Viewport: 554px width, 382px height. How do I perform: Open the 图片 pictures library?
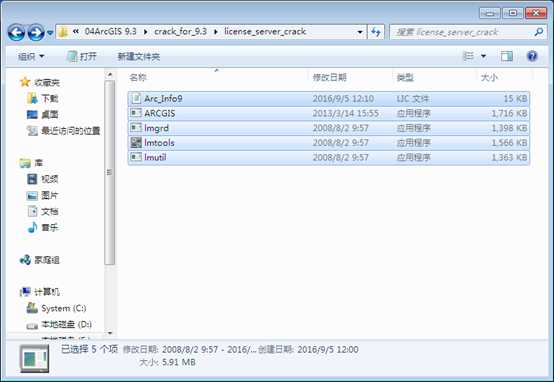[x=50, y=195]
